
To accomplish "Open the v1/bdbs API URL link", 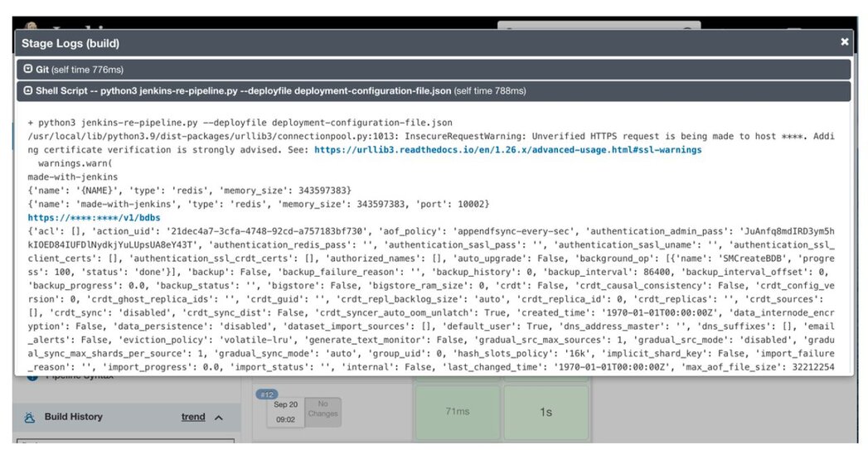I will tap(95, 217).
